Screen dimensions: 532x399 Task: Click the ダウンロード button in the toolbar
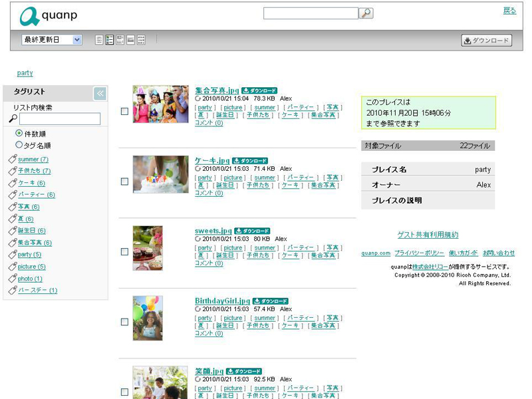click(x=486, y=40)
